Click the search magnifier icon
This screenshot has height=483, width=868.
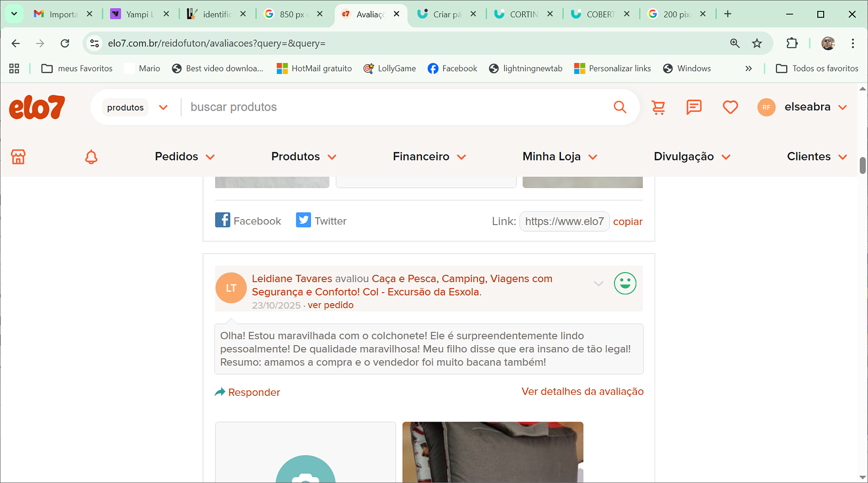(x=620, y=107)
